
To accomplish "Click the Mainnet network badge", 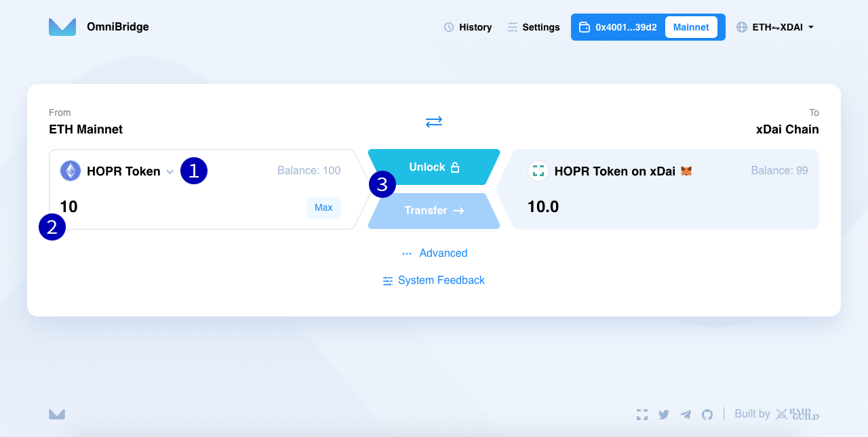I will [x=691, y=27].
